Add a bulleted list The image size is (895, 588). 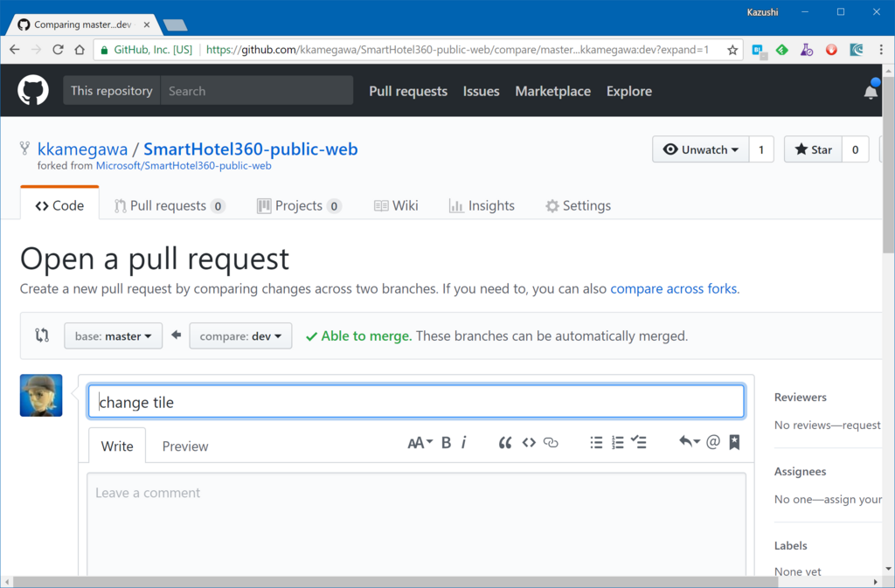pos(596,443)
